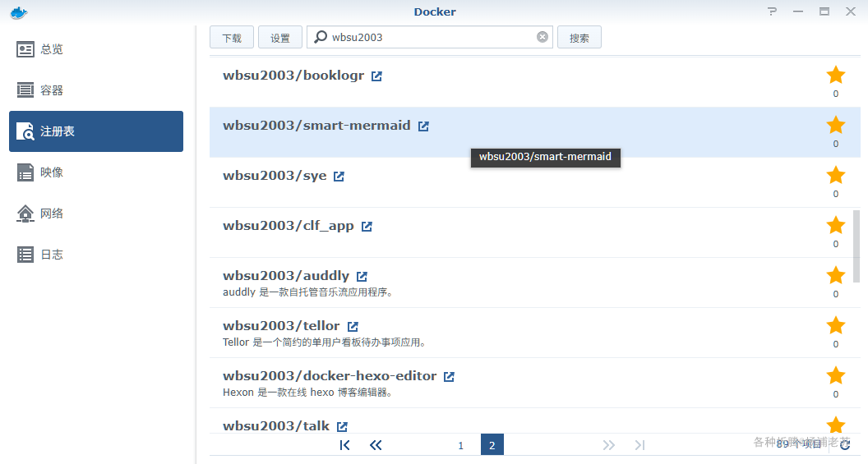Select the wbsu2003/talk entry

[535, 420]
